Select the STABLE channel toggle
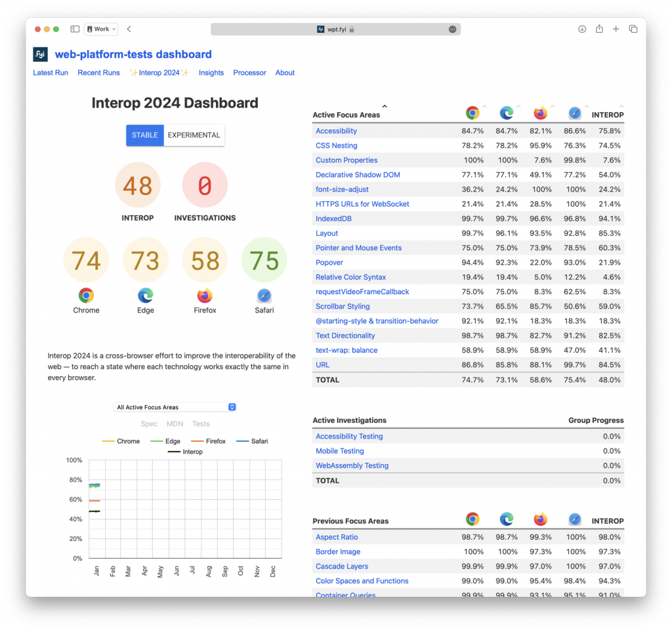Screen dimensions: 672x631 (x=145, y=135)
